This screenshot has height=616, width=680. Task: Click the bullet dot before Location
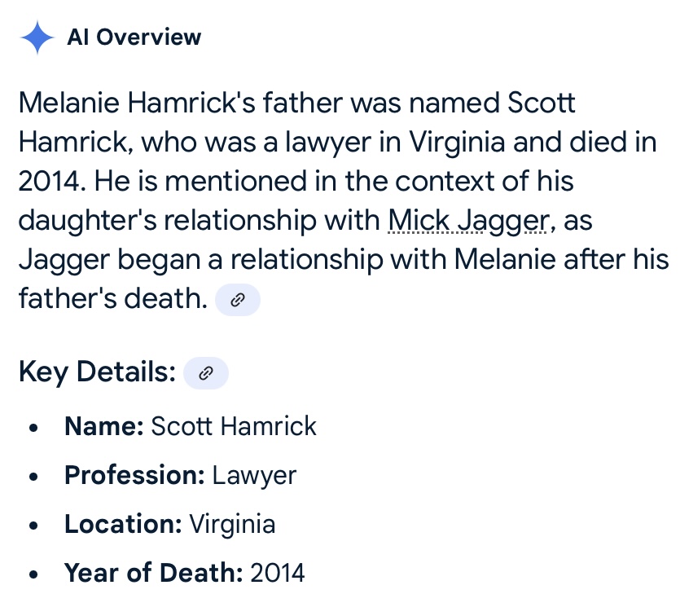(x=33, y=525)
